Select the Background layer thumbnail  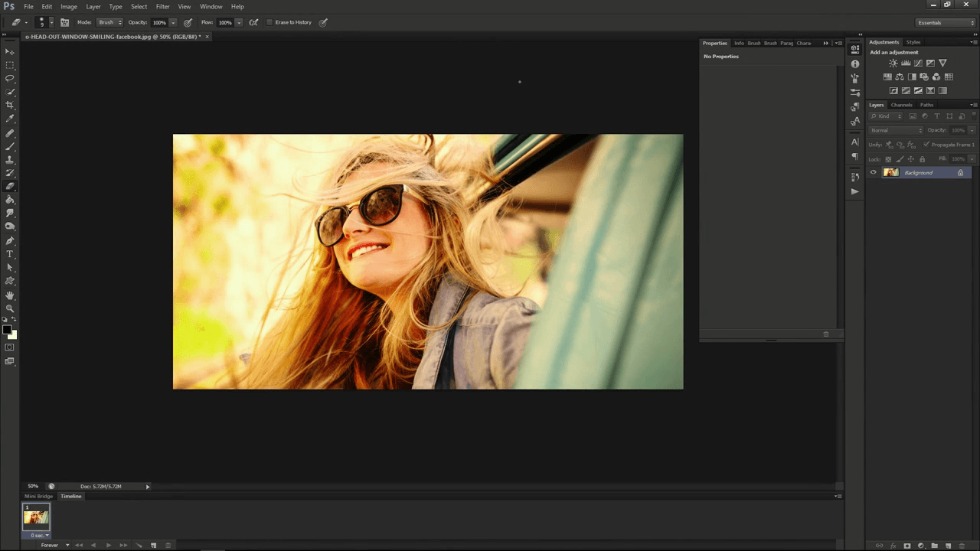pos(891,173)
